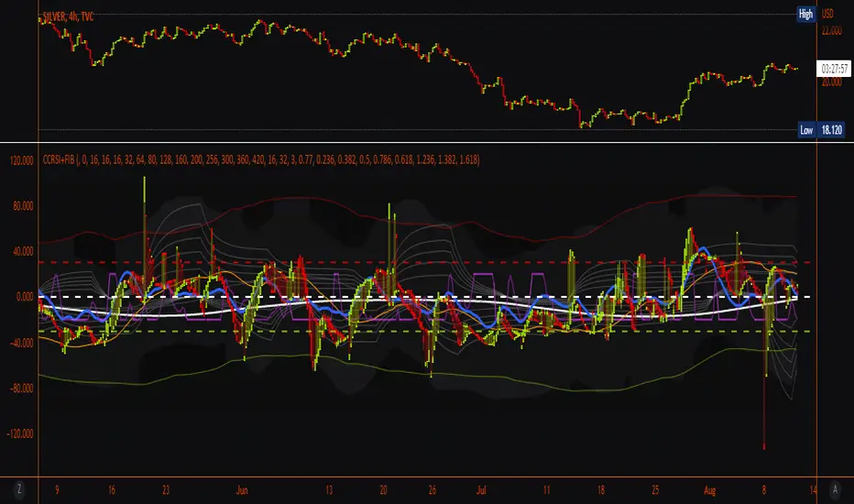Open the CCRSI+FIB indicator legend
This screenshot has width=854, height=504.
point(261,159)
